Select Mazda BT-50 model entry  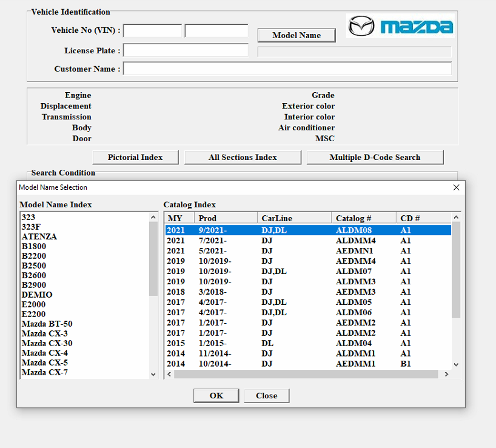point(47,324)
